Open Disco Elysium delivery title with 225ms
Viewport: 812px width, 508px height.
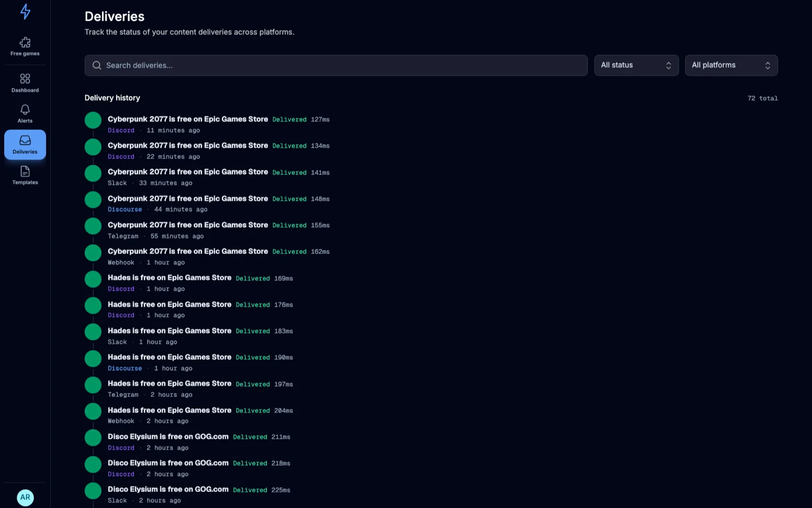pos(168,490)
